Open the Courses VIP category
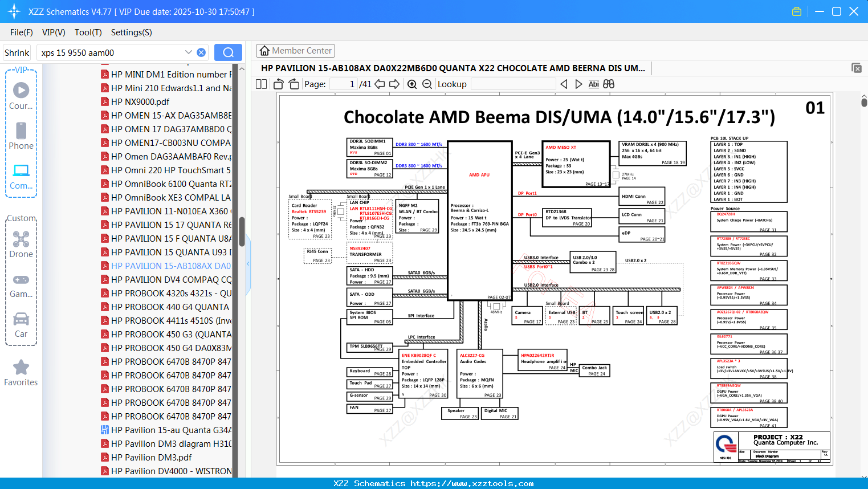Image resolution: width=868 pixels, height=489 pixels. pos(21,96)
